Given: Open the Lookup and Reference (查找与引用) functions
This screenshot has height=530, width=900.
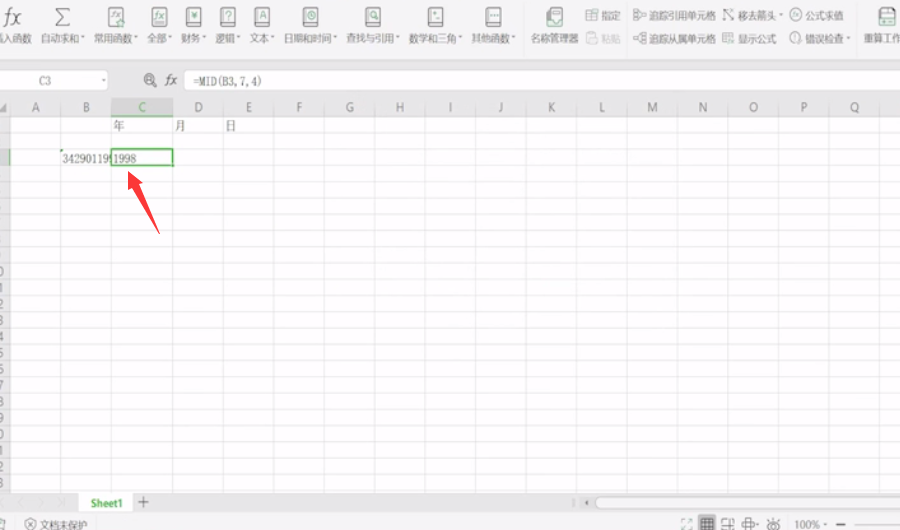Looking at the screenshot, I should pyautogui.click(x=373, y=25).
